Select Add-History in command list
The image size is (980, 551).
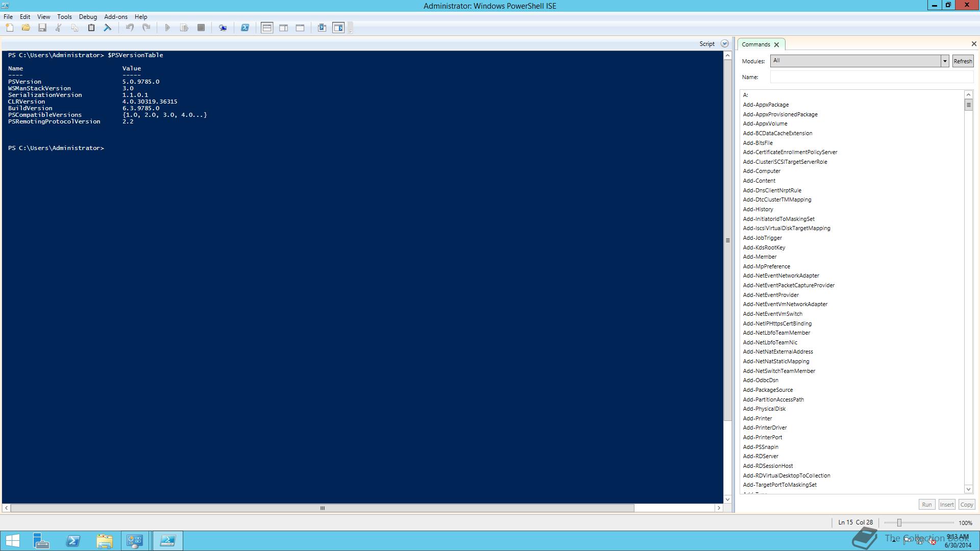point(758,209)
